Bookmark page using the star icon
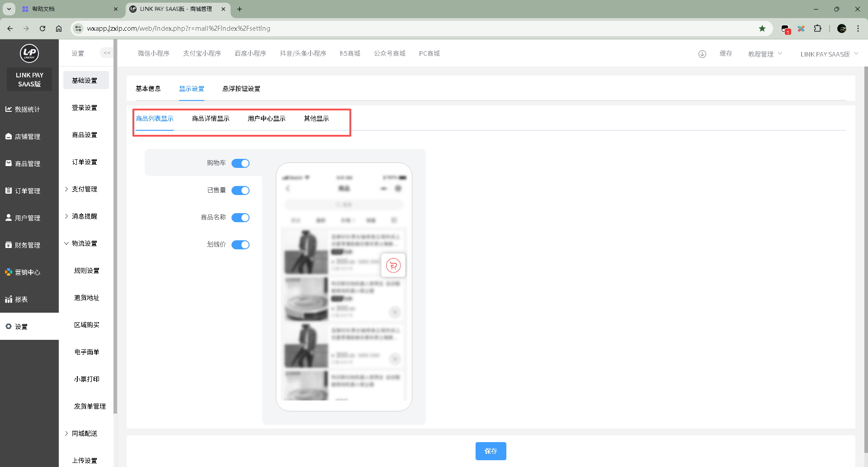The width and height of the screenshot is (868, 467). click(762, 29)
